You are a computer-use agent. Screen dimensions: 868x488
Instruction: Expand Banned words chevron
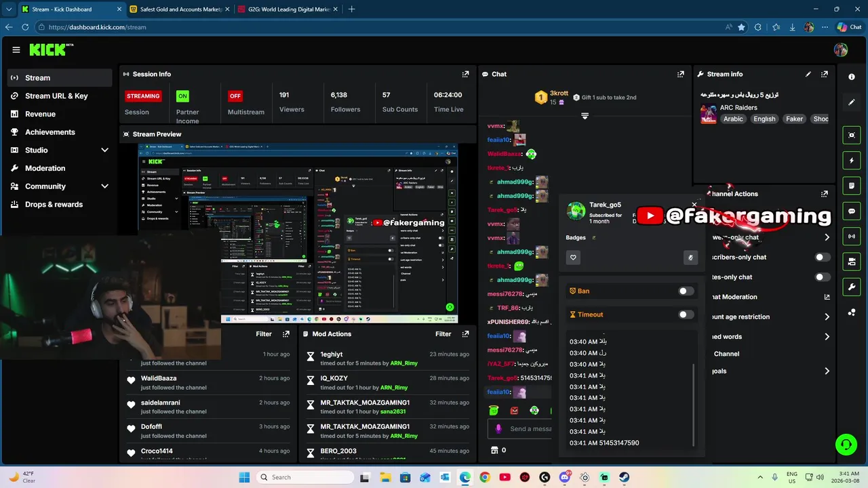tap(827, 337)
